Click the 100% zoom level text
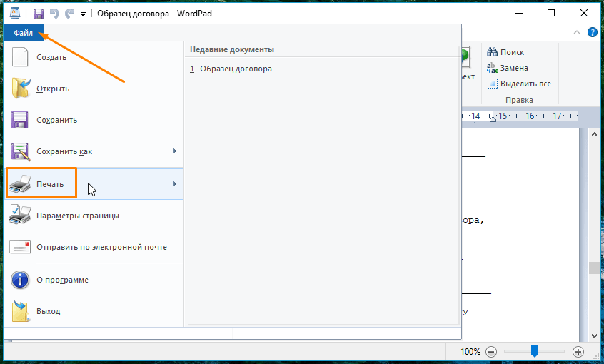The image size is (604, 364). click(x=470, y=352)
